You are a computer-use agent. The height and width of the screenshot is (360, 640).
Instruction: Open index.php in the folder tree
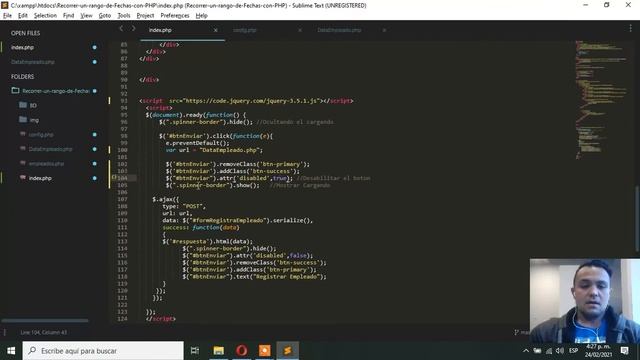(x=40, y=178)
